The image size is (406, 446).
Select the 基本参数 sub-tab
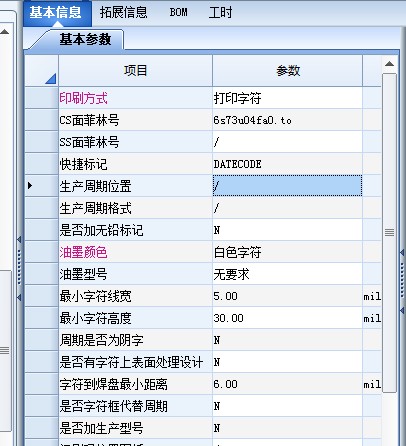[x=85, y=39]
